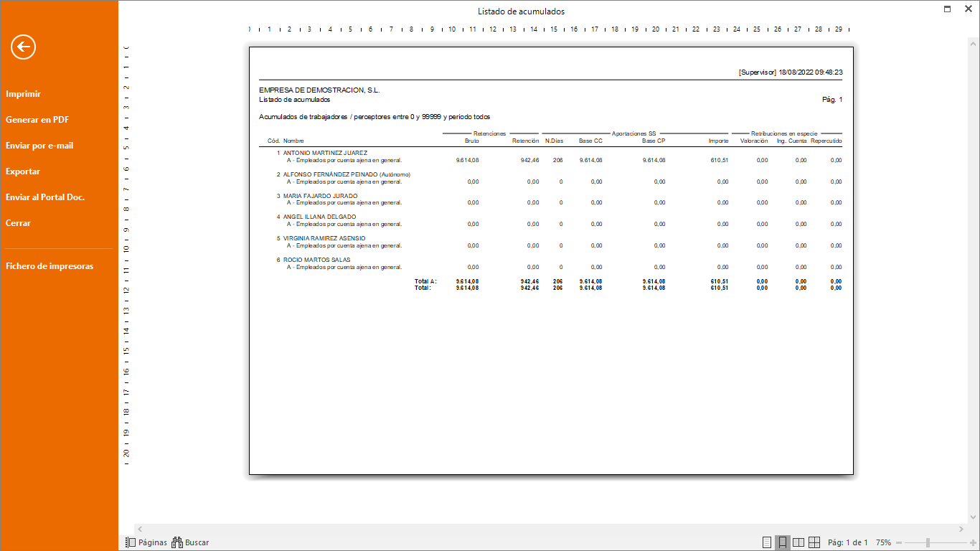The image size is (980, 551).
Task: Click ROCIO MARTOS SALAS name
Action: 316,260
